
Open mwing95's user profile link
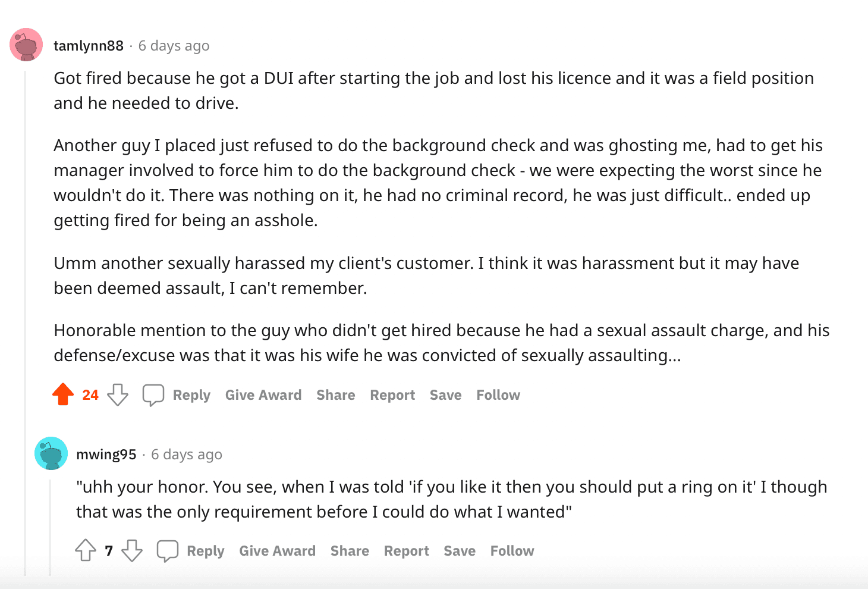[106, 455]
